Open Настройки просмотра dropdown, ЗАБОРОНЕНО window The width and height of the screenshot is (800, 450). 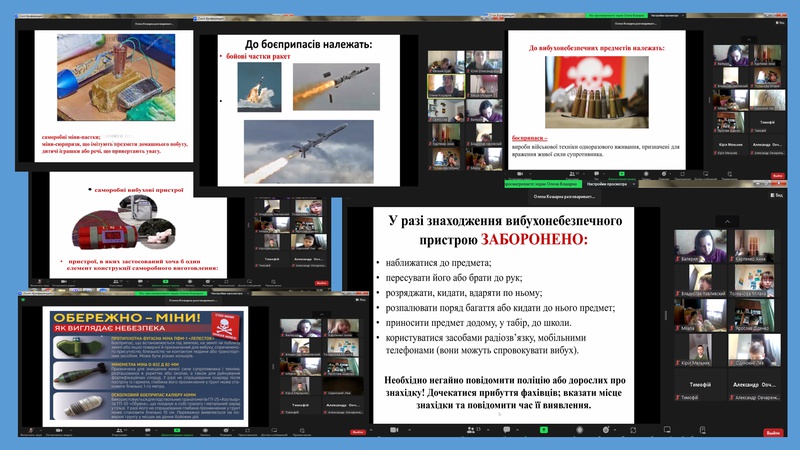(x=611, y=184)
